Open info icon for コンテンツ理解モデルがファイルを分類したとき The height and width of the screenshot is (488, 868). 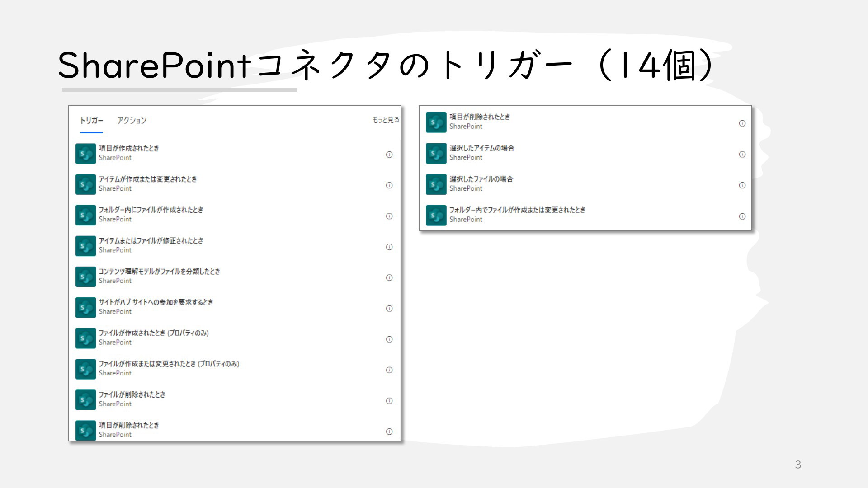pos(389,277)
